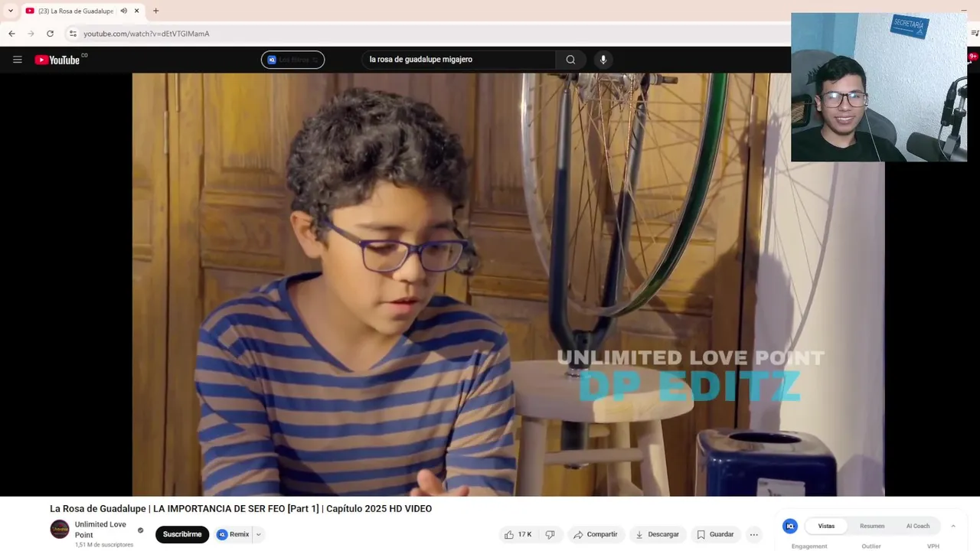This screenshot has width=980, height=551.
Task: Click the search magnifier button
Action: click(x=570, y=60)
